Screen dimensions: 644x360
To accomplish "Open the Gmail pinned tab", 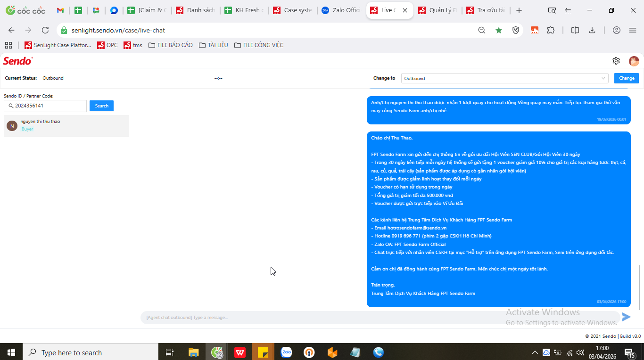I will 60,10.
